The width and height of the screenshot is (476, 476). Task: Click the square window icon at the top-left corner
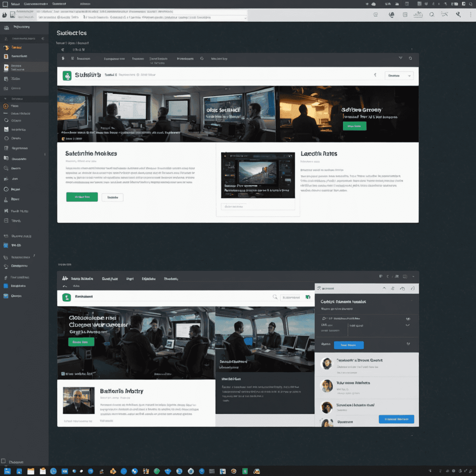[5, 4]
